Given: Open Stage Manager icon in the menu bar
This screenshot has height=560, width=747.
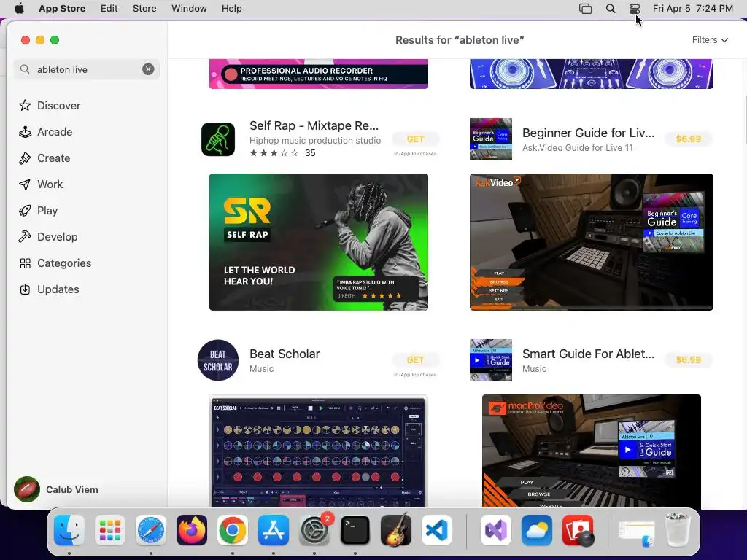Looking at the screenshot, I should (586, 9).
